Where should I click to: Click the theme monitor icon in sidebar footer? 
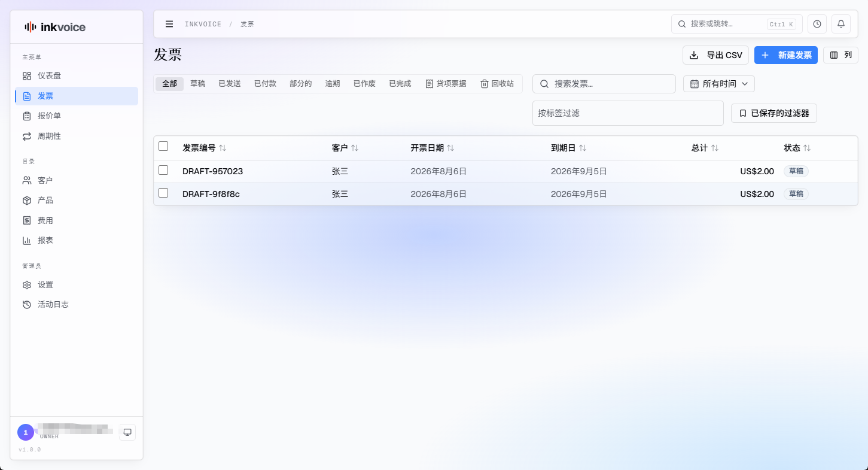point(127,432)
